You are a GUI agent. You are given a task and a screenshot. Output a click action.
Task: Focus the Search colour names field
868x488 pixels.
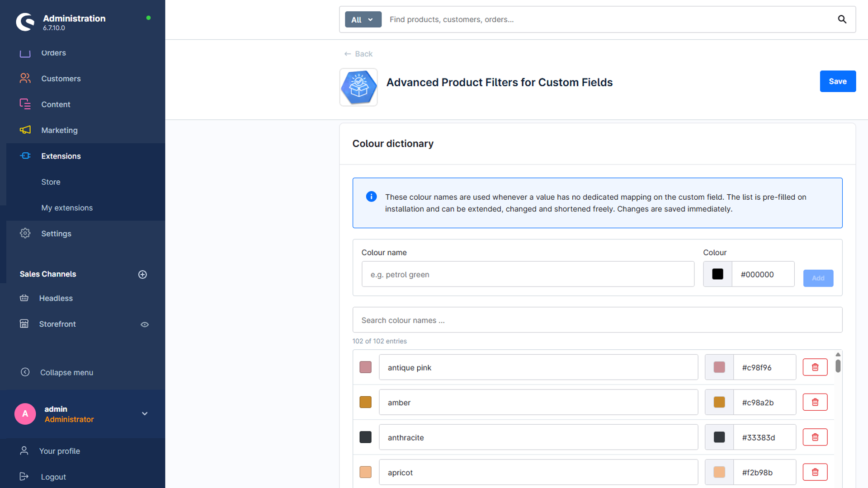point(597,320)
